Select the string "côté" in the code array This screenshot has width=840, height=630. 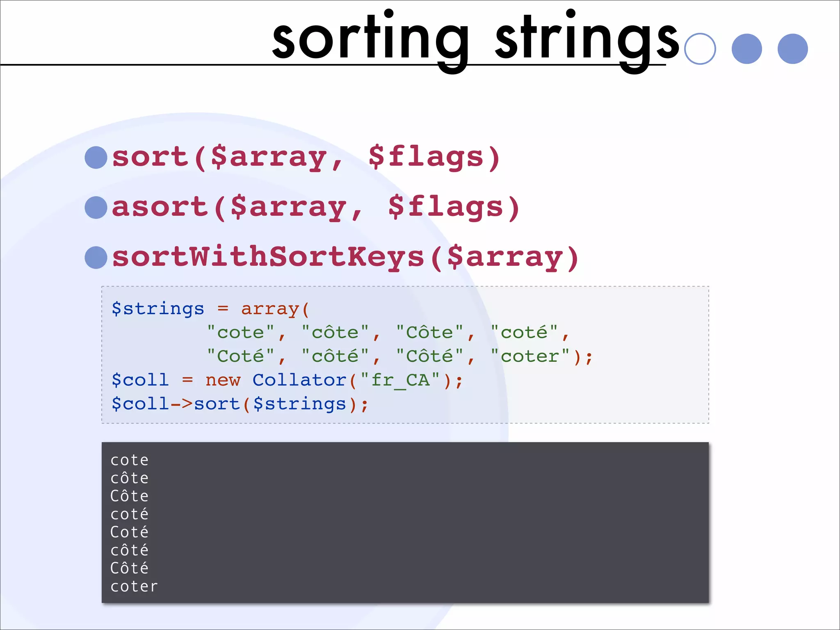[335, 356]
